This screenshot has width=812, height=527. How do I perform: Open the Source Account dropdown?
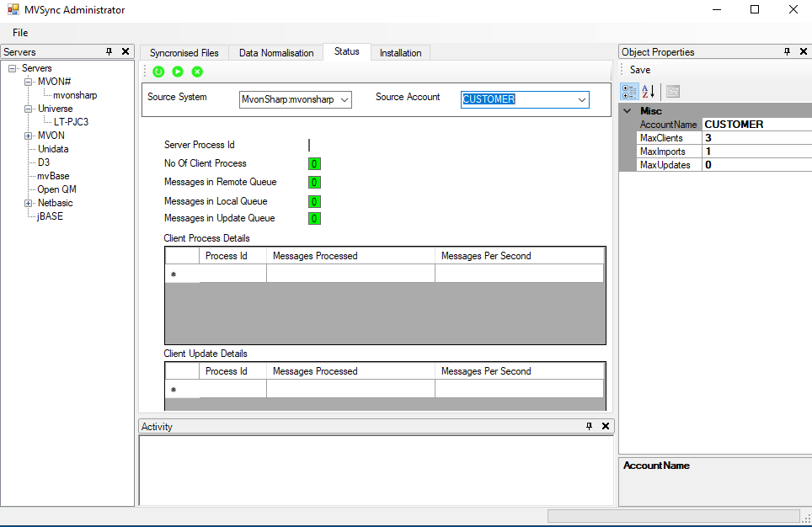tap(582, 100)
